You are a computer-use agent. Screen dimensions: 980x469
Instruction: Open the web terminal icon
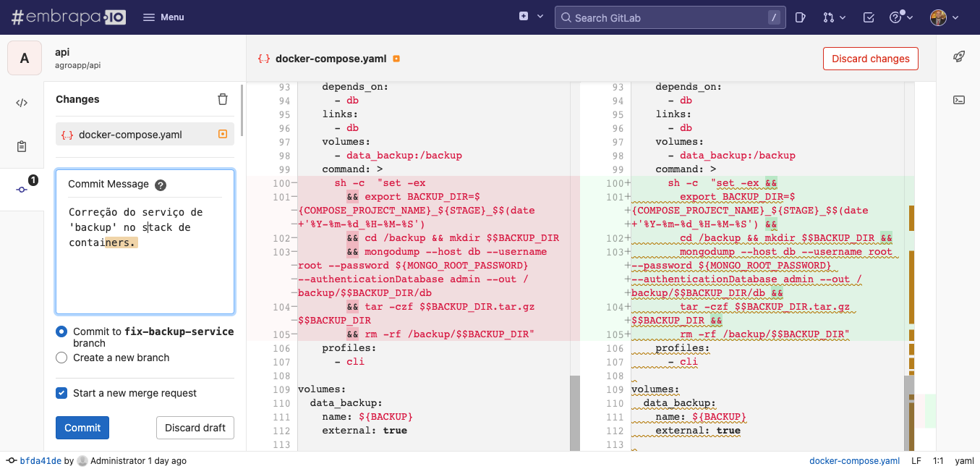click(958, 100)
